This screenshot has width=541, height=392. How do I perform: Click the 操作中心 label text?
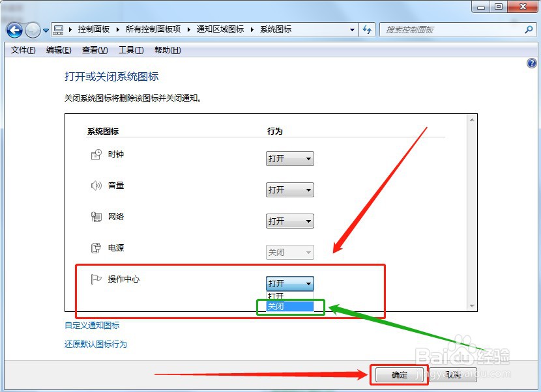[x=124, y=279]
